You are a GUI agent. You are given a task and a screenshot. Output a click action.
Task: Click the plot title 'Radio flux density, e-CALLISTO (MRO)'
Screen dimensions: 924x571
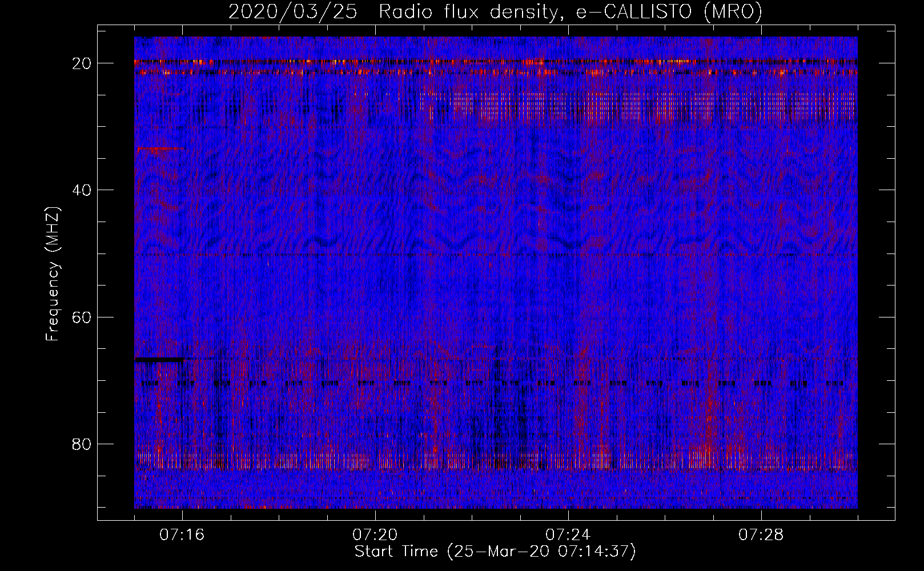pyautogui.click(x=571, y=11)
